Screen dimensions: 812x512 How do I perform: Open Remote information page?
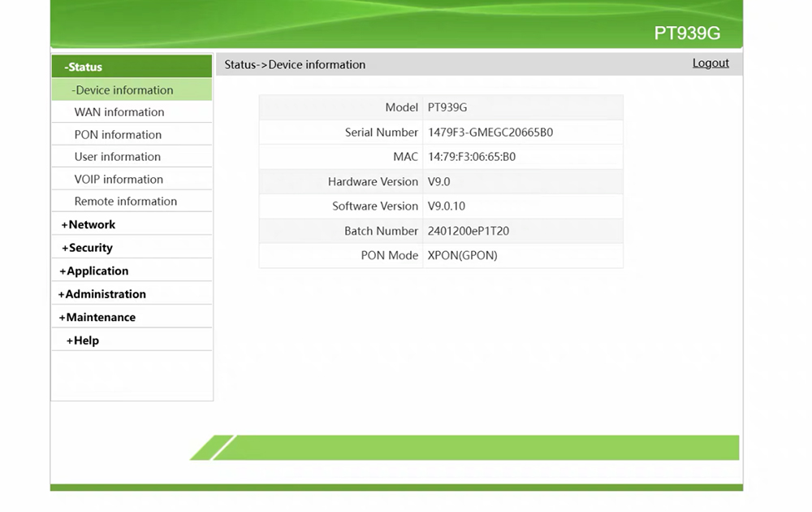[x=125, y=201]
